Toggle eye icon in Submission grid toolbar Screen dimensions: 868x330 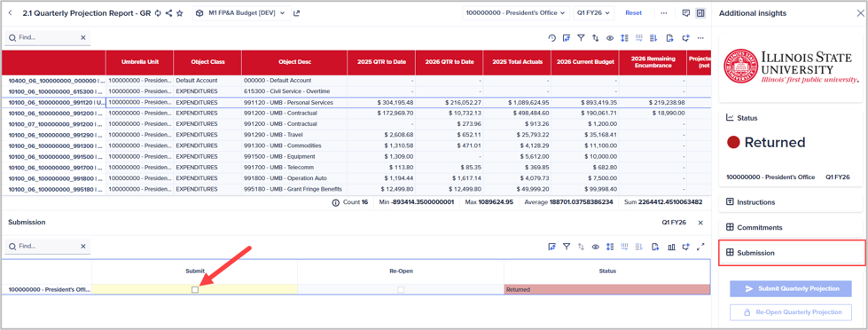click(x=596, y=247)
